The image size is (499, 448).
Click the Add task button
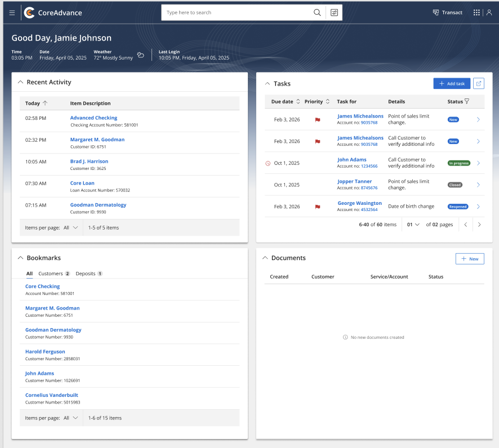click(452, 84)
